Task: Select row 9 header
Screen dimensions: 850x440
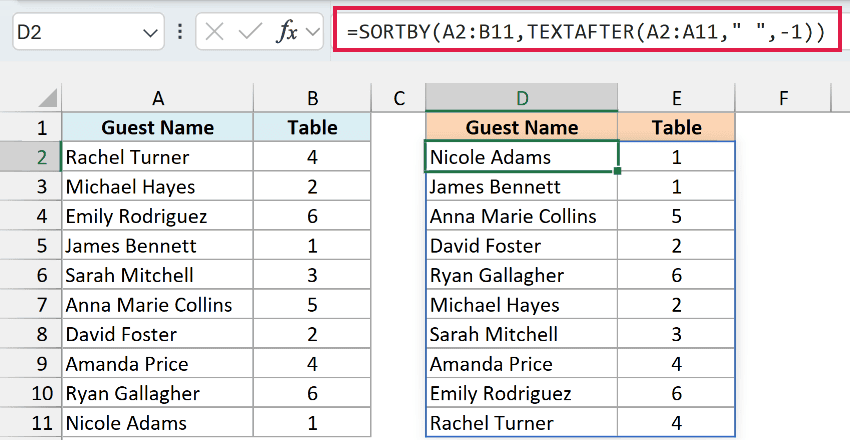Action: click(x=31, y=364)
